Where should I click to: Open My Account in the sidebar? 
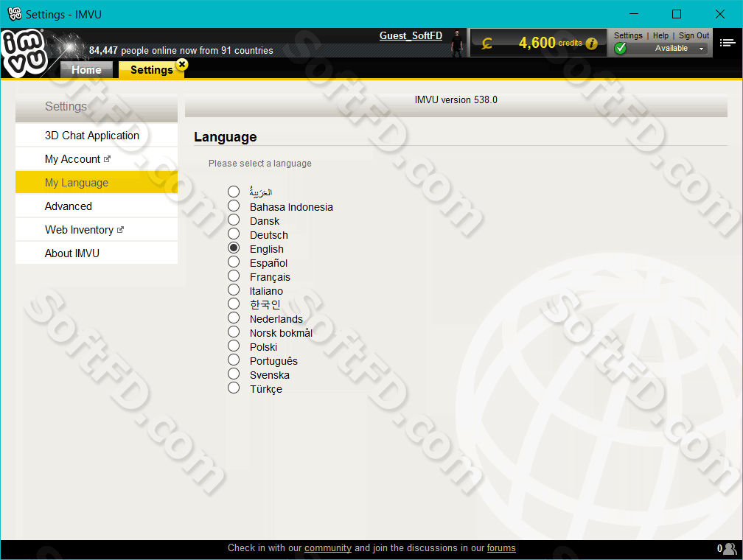97,159
